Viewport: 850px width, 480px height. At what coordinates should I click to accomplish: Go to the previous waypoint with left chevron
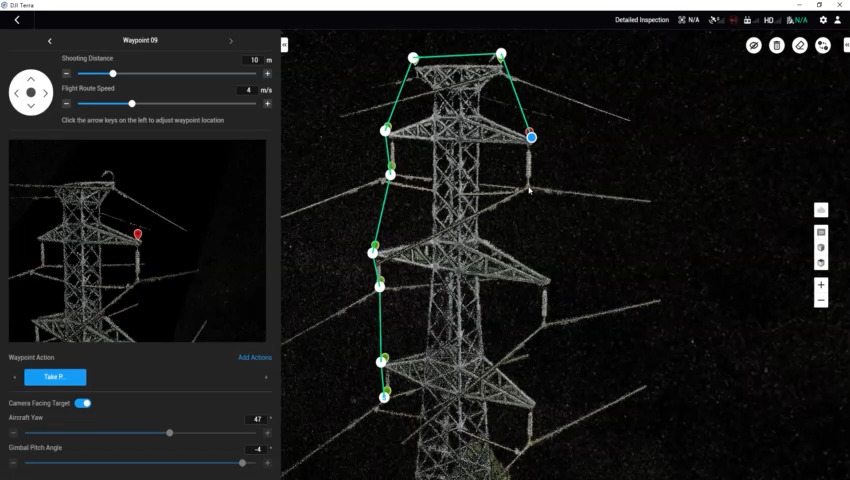click(x=50, y=41)
